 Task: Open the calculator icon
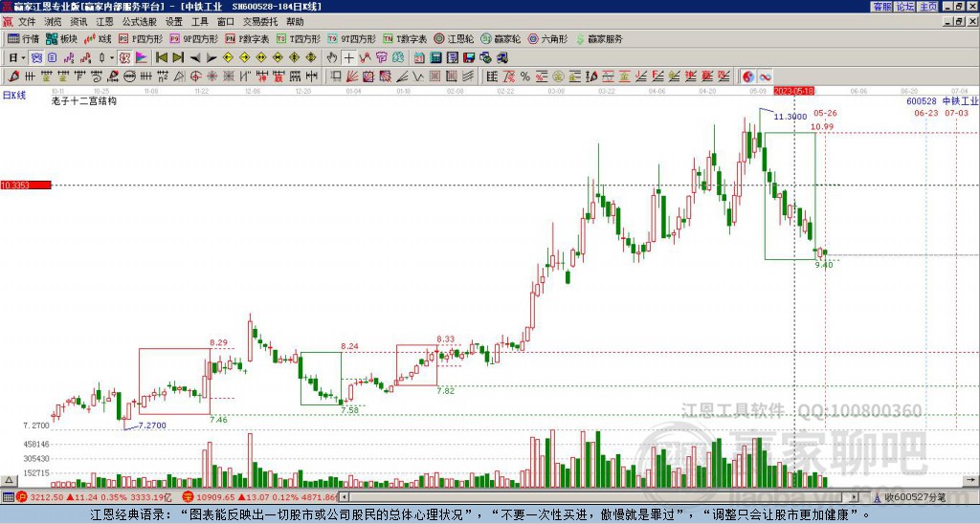click(436, 58)
